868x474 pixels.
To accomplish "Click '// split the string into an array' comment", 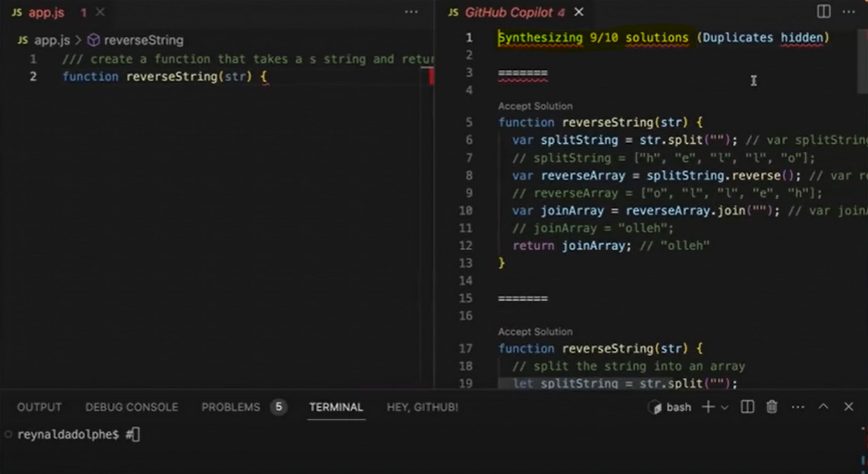I will 629,366.
